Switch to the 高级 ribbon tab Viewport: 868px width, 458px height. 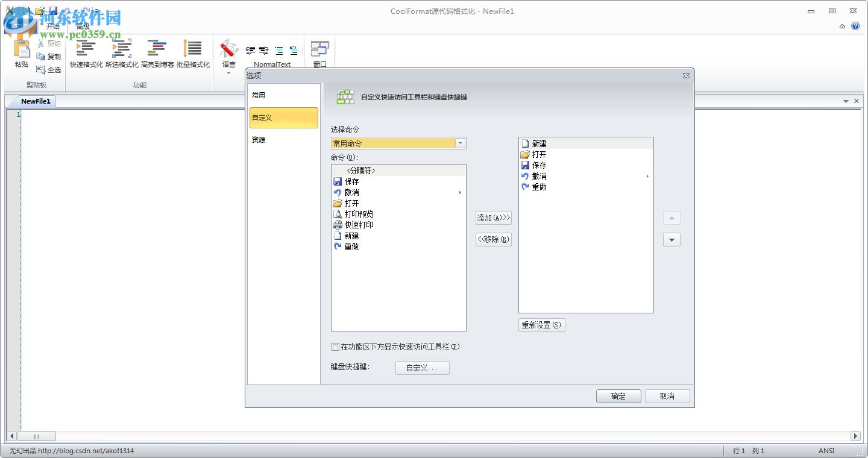83,27
